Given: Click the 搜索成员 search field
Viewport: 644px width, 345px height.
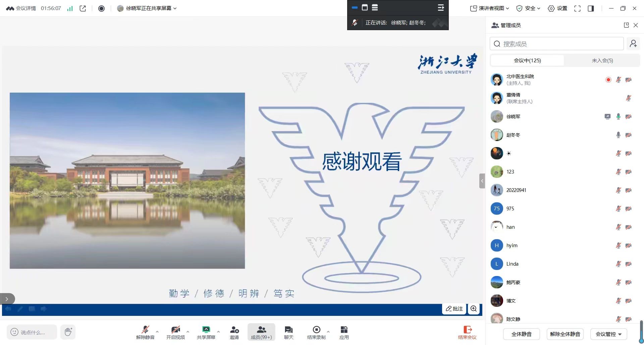Looking at the screenshot, I should [557, 44].
